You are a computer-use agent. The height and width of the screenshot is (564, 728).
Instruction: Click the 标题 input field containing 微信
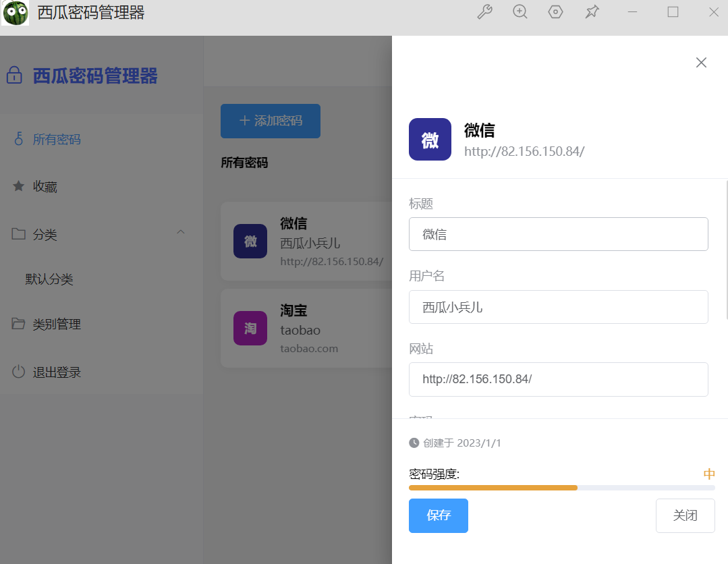558,234
